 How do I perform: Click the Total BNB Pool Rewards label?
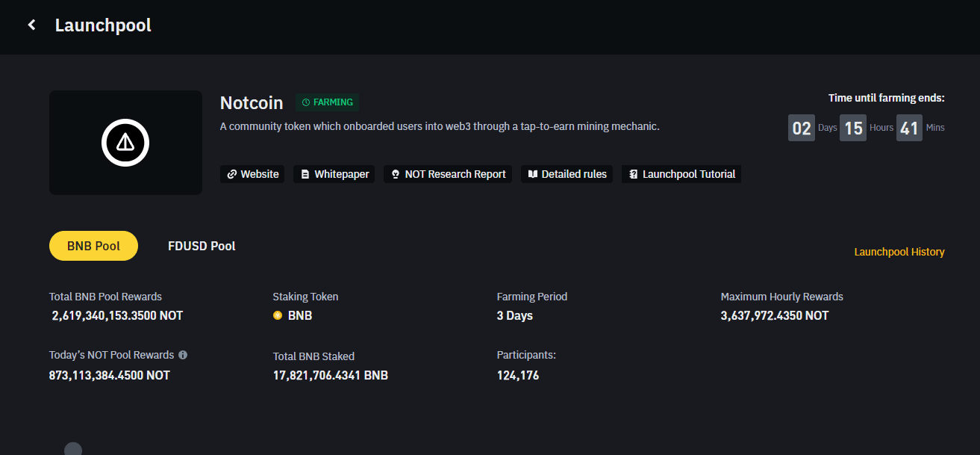105,297
